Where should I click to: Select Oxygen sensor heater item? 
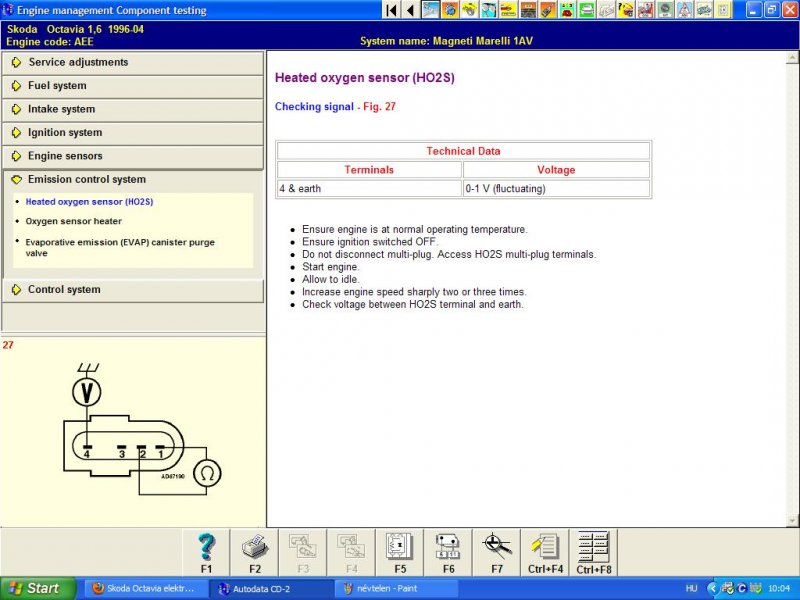coord(73,221)
